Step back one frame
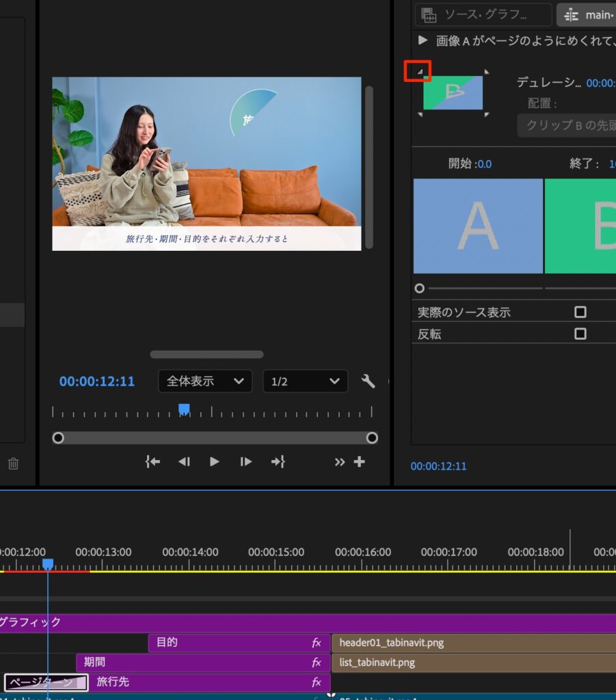The image size is (616, 700). [x=184, y=461]
